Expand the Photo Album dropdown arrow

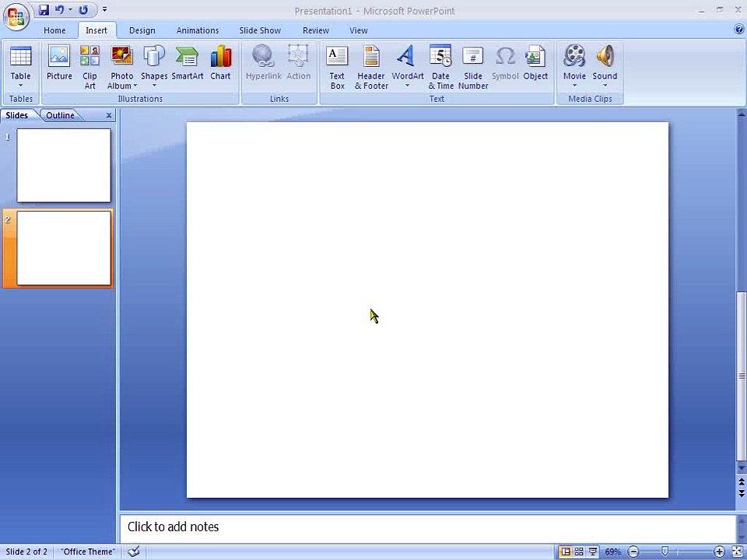(135, 86)
